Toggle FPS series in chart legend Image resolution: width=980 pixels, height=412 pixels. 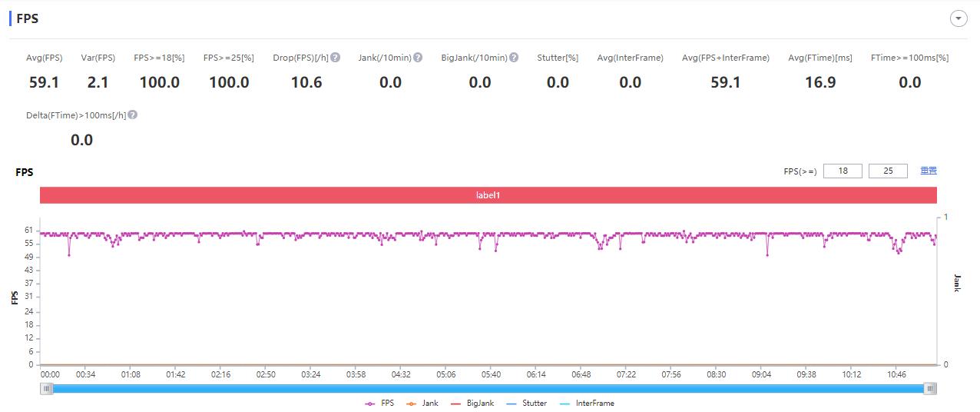coord(379,403)
